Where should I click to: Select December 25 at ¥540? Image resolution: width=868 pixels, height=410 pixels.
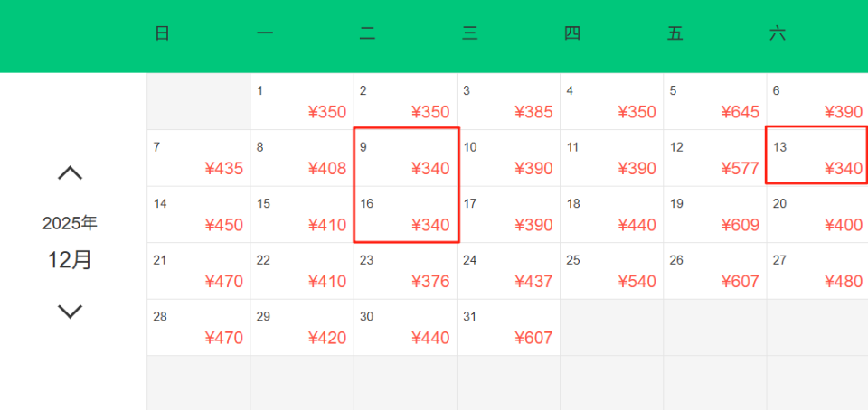click(611, 271)
